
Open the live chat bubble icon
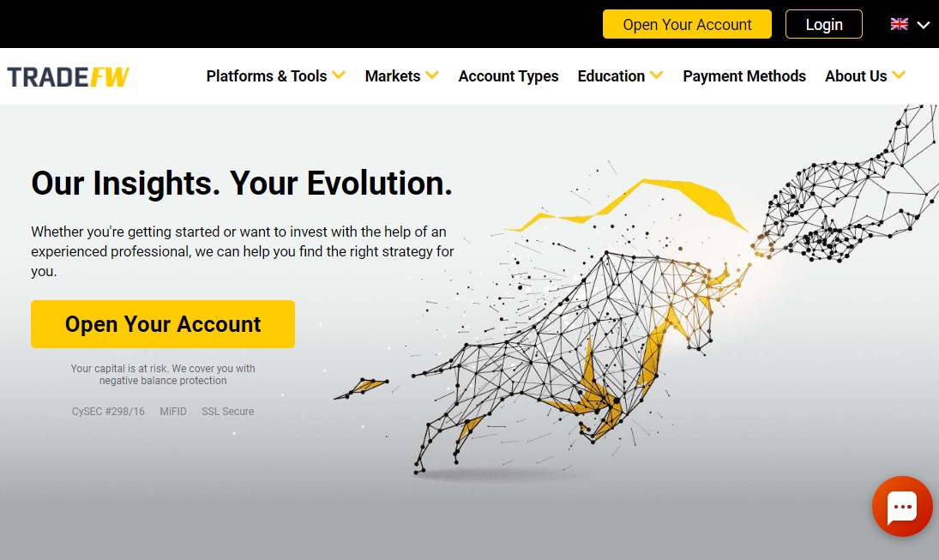pyautogui.click(x=902, y=507)
